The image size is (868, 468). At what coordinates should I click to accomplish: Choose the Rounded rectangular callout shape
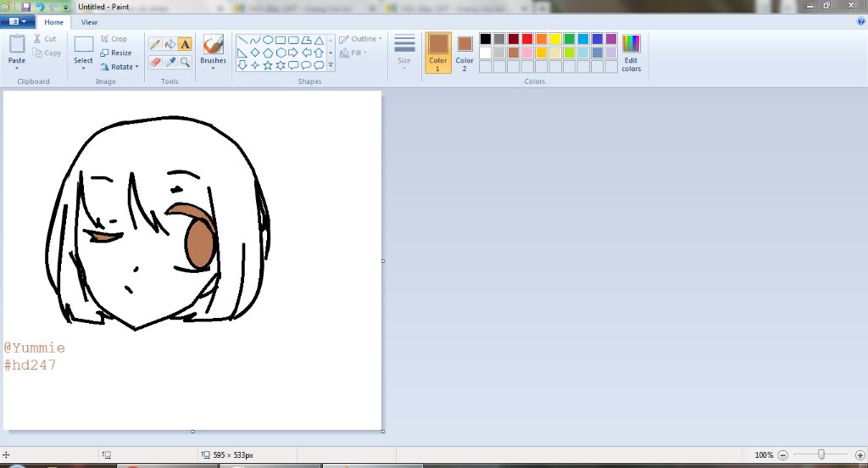coord(293,65)
